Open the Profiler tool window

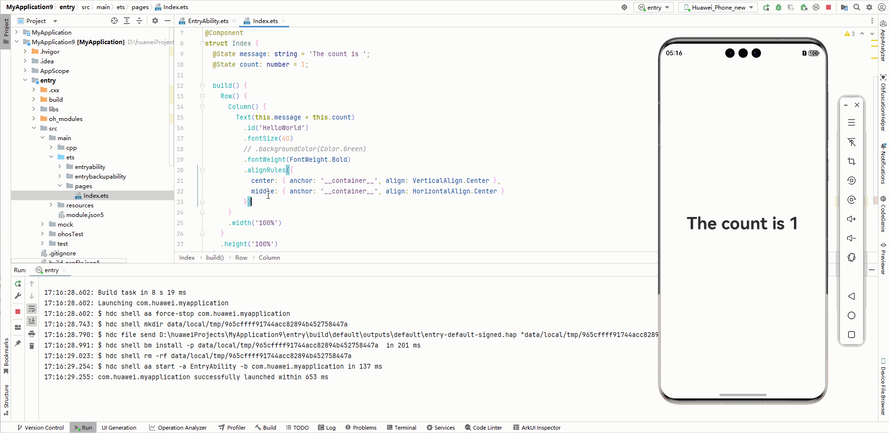pyautogui.click(x=232, y=427)
